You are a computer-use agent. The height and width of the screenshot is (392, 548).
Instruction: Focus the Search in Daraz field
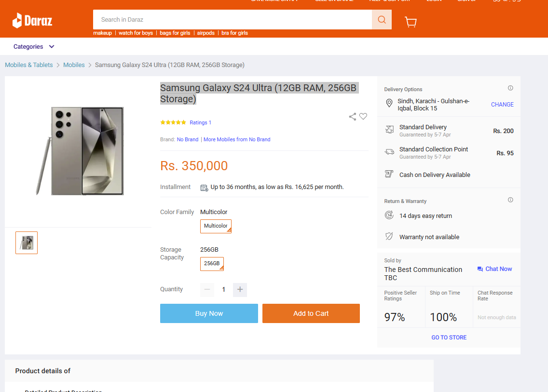(x=233, y=20)
